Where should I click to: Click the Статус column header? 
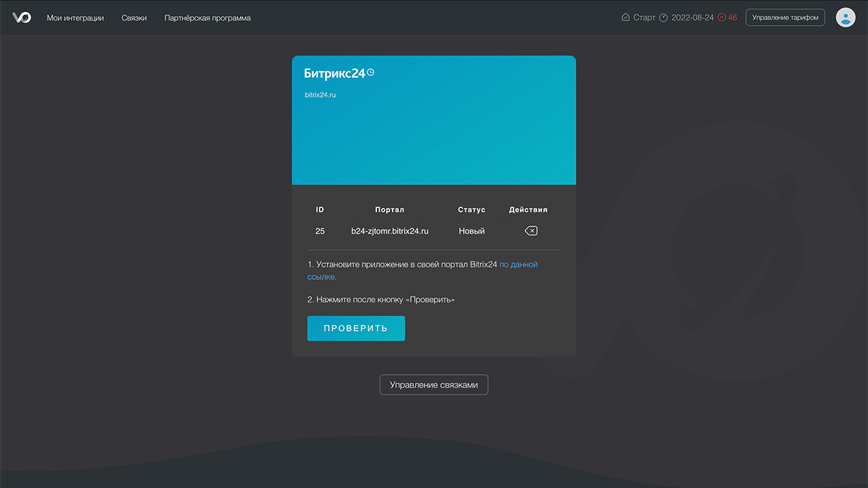click(472, 210)
